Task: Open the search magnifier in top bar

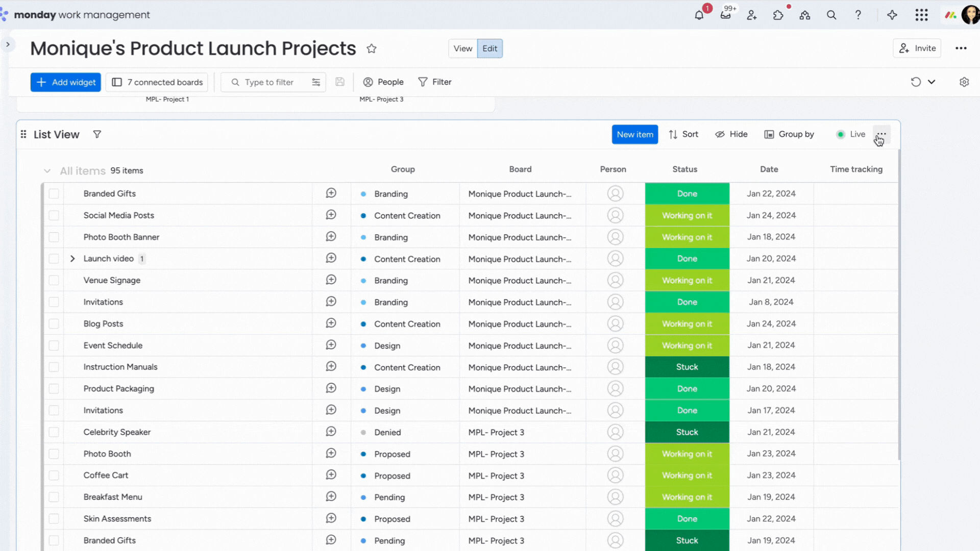Action: click(831, 15)
